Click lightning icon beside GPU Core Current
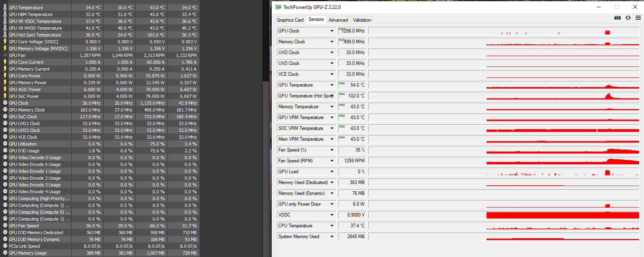 pyautogui.click(x=5, y=62)
